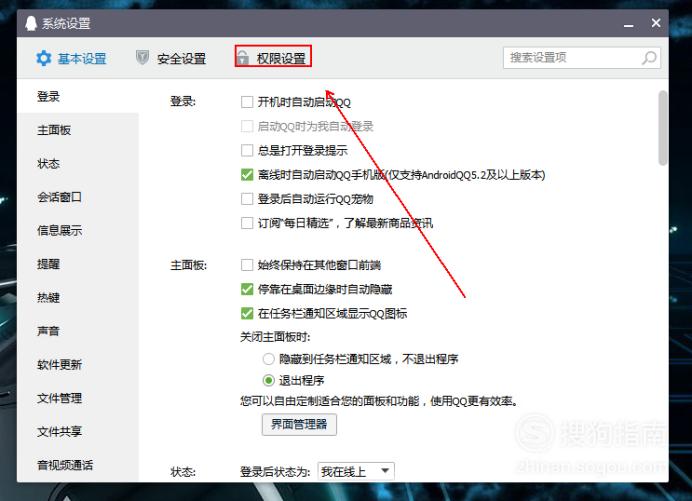Open 热键 settings in sidebar
692x501 pixels.
click(78, 298)
